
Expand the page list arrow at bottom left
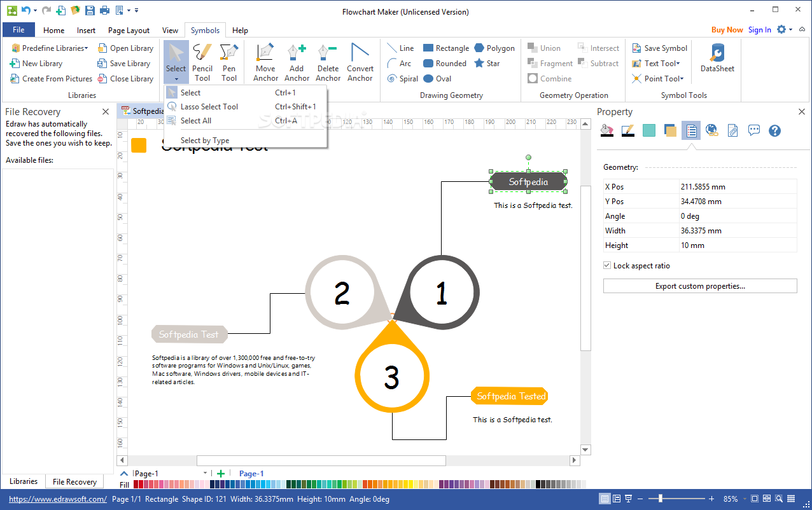(x=124, y=473)
